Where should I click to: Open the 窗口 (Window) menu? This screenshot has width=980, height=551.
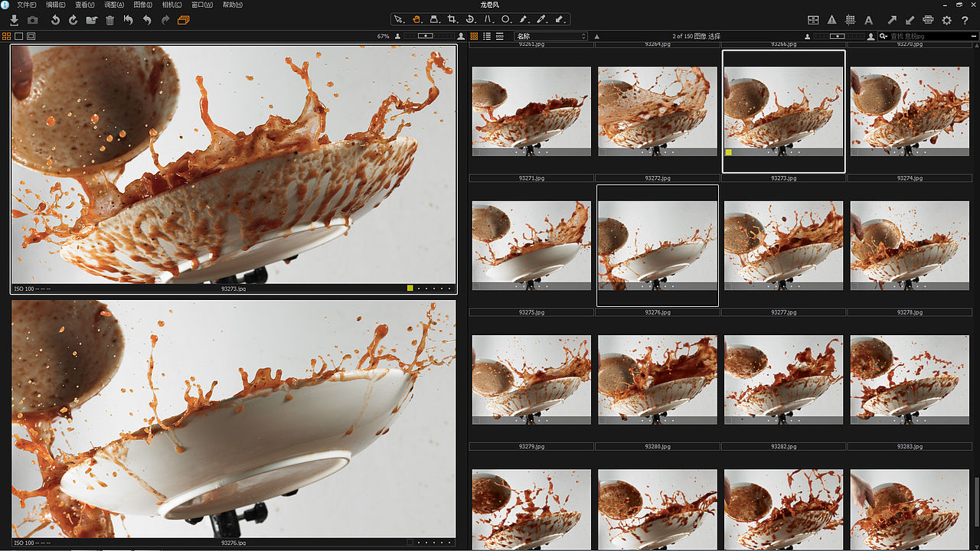pos(202,5)
